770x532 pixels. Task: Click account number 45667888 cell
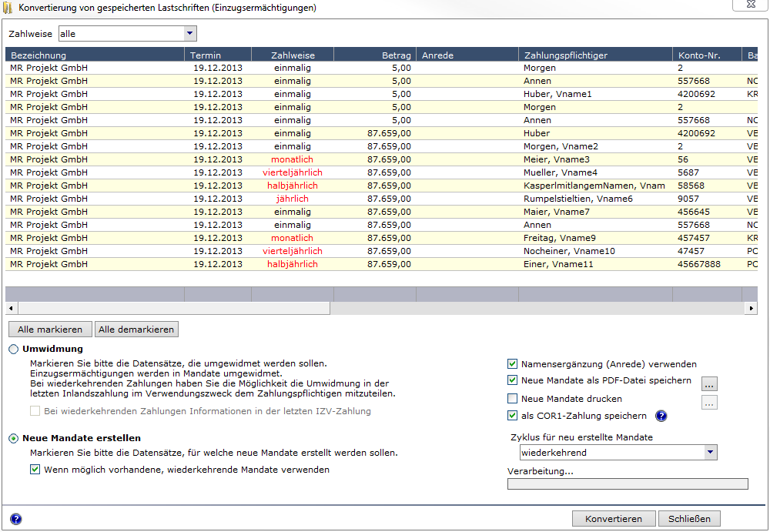pos(707,264)
